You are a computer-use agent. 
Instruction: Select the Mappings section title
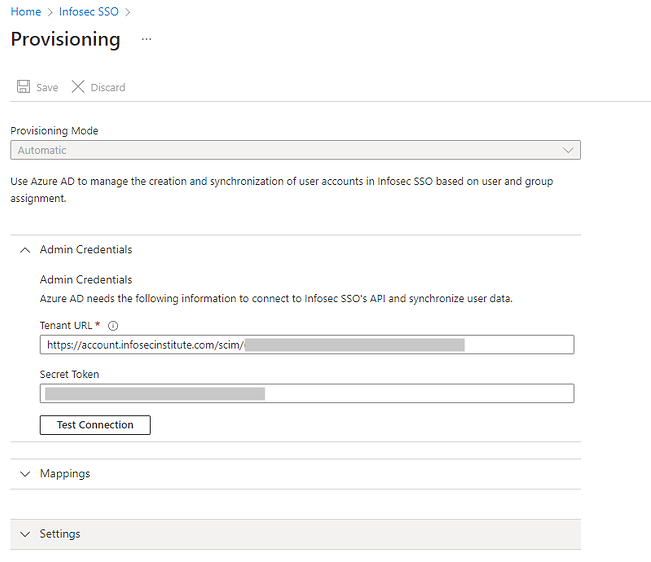pyautogui.click(x=65, y=474)
